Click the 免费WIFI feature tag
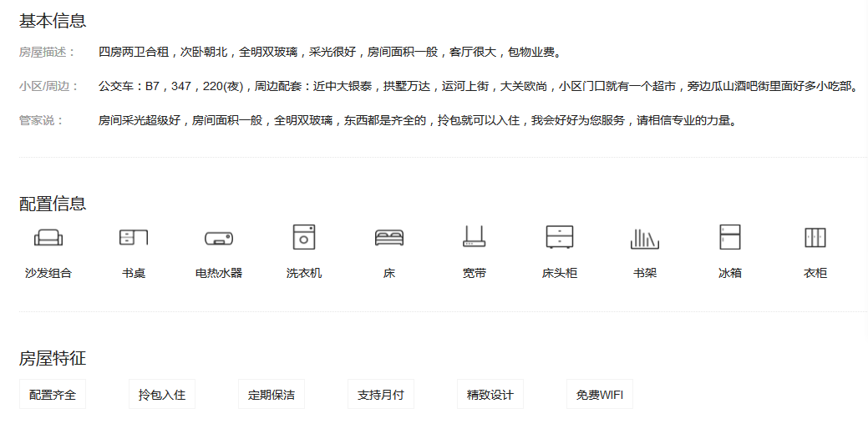This screenshot has height=444, width=868. (x=600, y=395)
